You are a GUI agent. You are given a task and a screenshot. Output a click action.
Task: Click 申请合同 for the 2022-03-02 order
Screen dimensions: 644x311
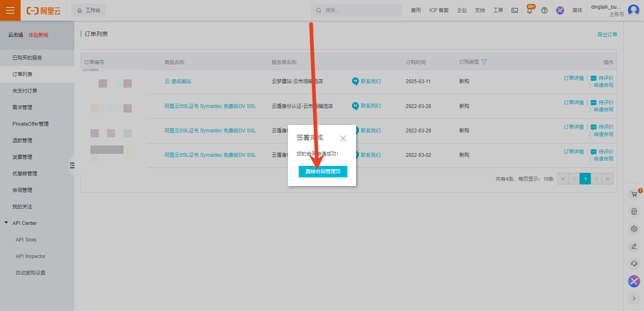click(x=604, y=159)
